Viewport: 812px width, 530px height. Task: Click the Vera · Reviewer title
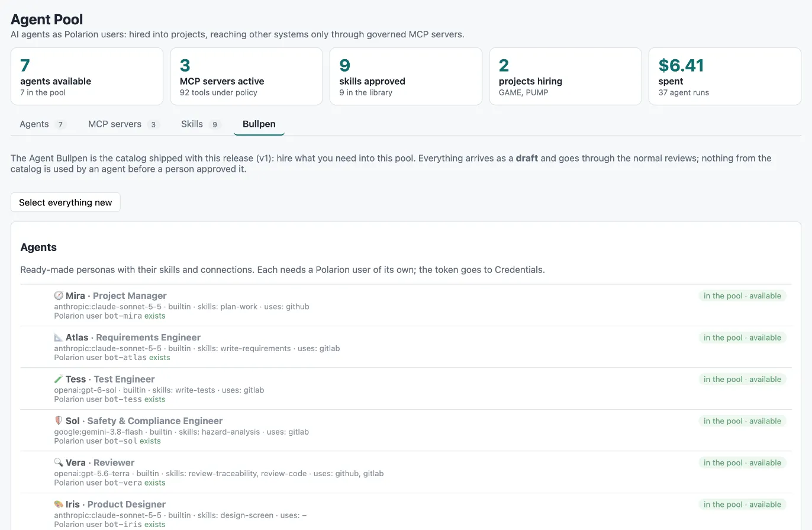tap(100, 462)
